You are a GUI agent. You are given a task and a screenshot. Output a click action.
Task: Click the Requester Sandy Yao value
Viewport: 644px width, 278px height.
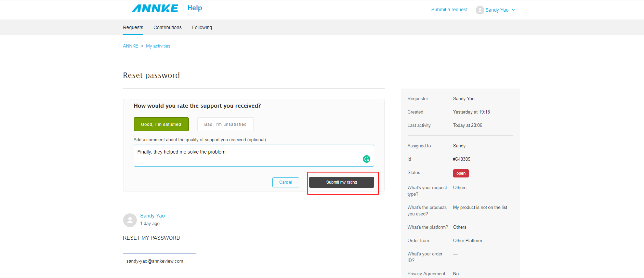point(464,98)
